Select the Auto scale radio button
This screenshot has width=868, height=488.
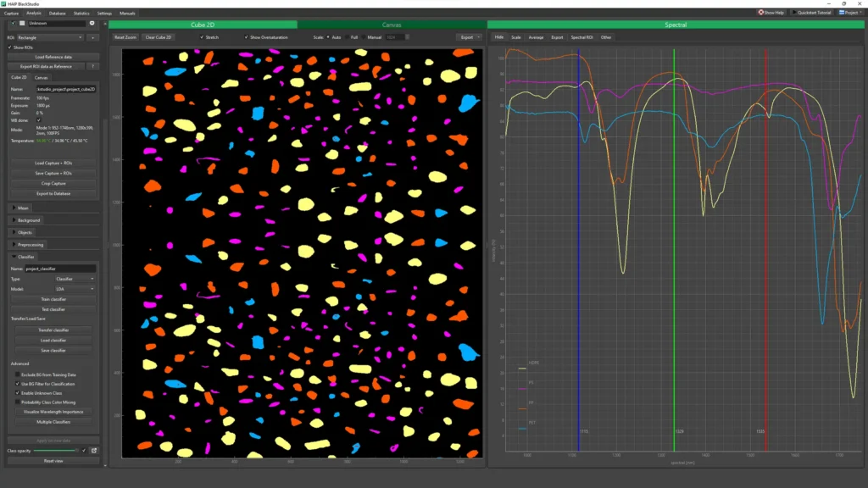coord(328,37)
